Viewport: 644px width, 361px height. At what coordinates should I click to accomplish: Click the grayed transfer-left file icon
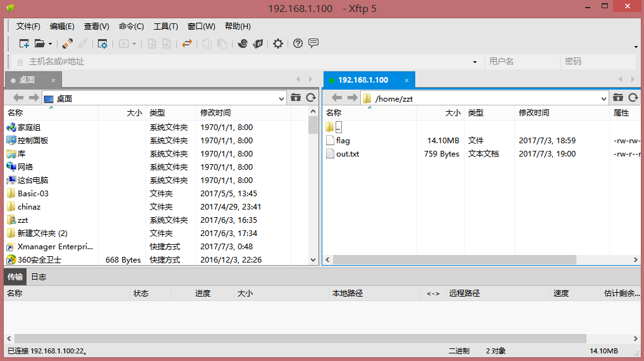coord(152,44)
